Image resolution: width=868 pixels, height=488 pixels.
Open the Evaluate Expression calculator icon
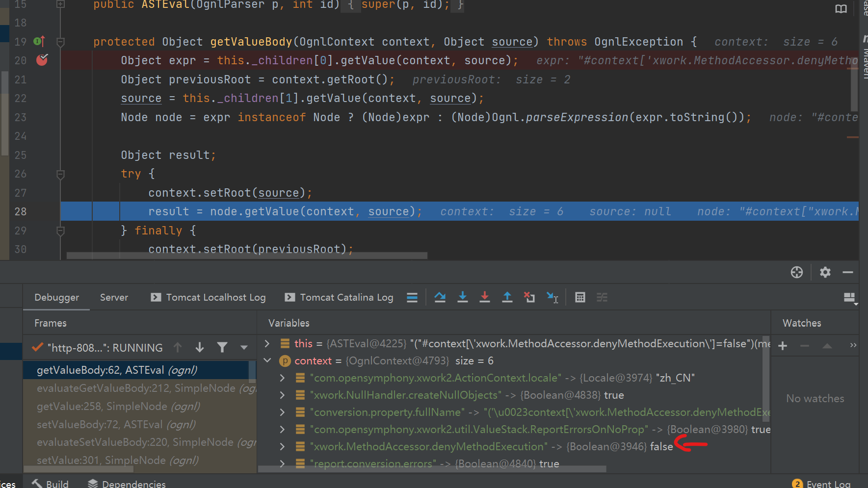click(580, 297)
